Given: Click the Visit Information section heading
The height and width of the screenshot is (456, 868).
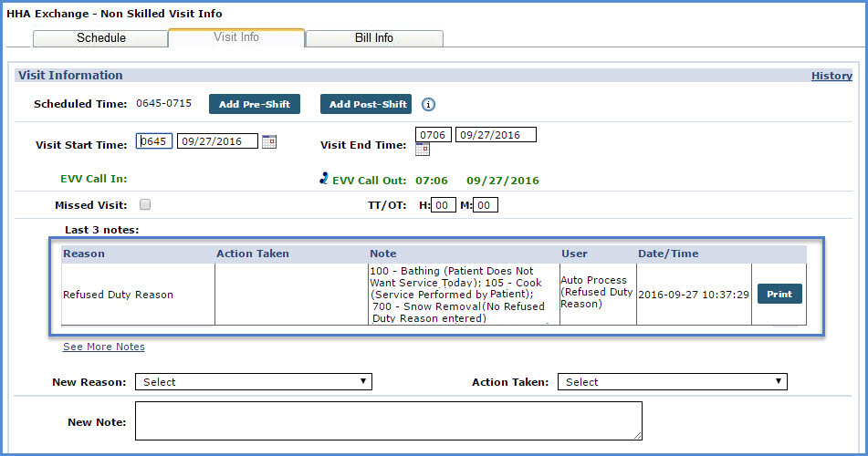Looking at the screenshot, I should click(x=70, y=76).
